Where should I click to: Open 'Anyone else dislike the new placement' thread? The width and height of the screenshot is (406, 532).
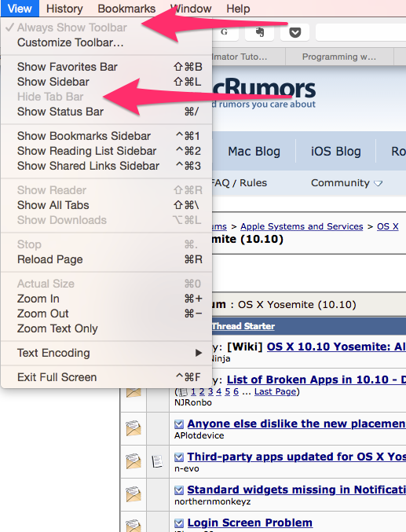[x=296, y=424]
